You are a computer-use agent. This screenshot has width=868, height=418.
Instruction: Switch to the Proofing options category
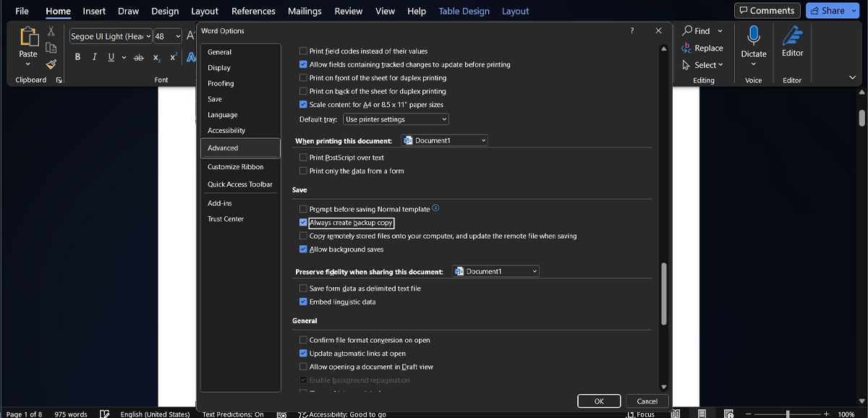221,83
